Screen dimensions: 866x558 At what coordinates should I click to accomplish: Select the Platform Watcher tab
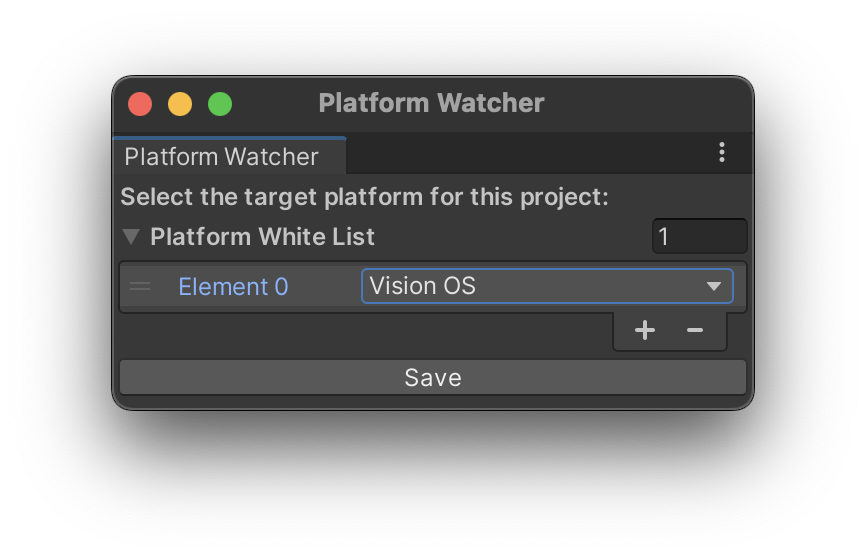point(222,157)
